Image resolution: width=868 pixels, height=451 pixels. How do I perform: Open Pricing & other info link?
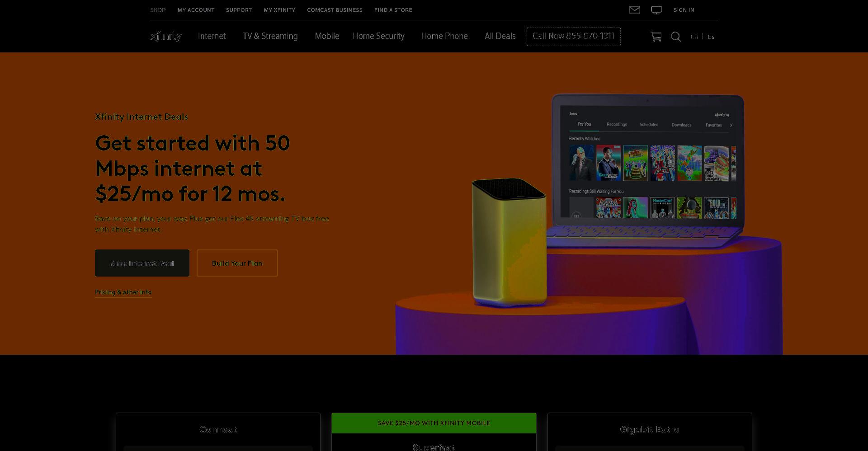click(x=123, y=292)
